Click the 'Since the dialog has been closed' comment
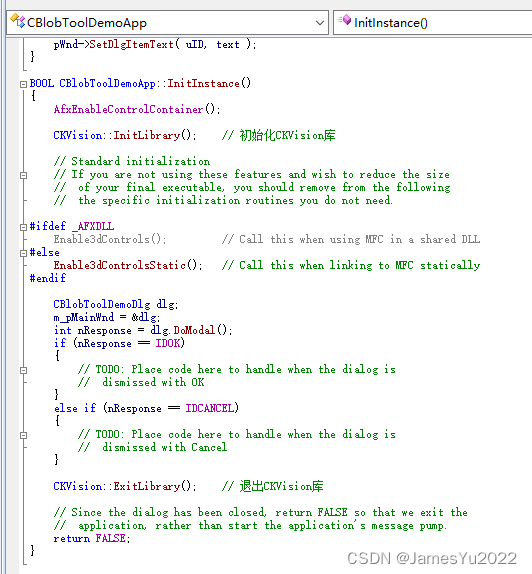Image resolution: width=532 pixels, height=574 pixels. tap(261, 512)
